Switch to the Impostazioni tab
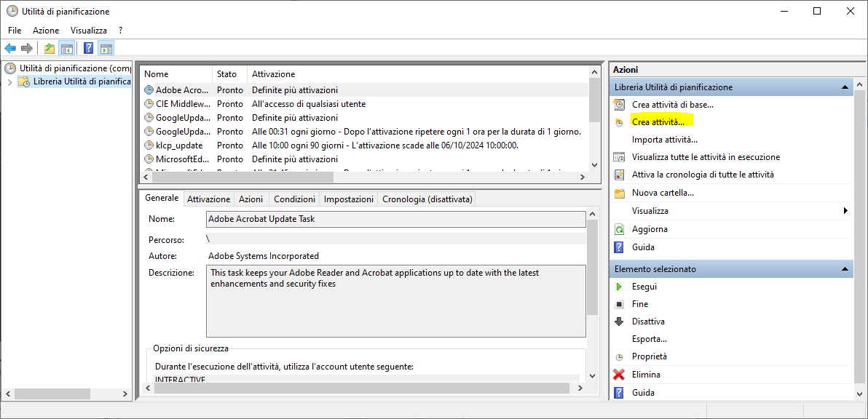This screenshot has height=419, width=868. tap(349, 199)
